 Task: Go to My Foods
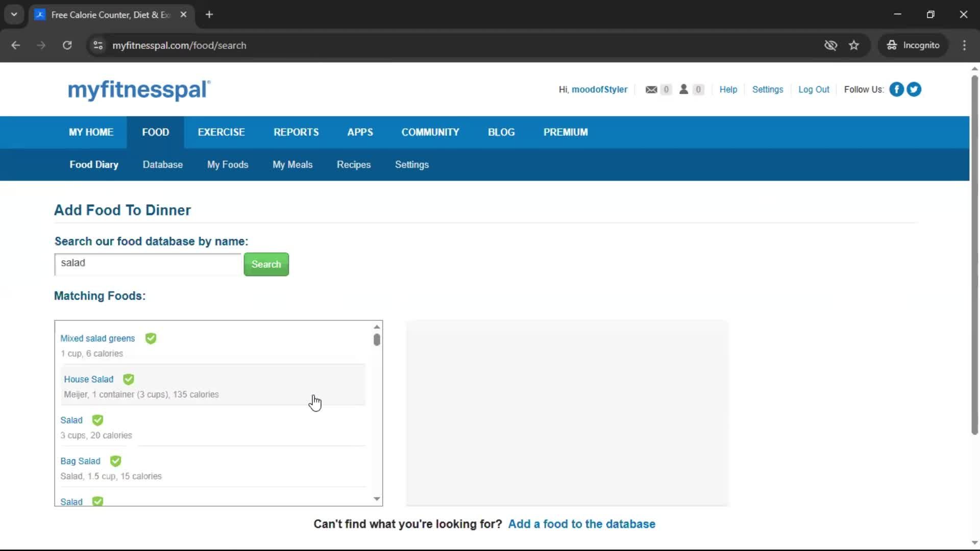coord(228,164)
